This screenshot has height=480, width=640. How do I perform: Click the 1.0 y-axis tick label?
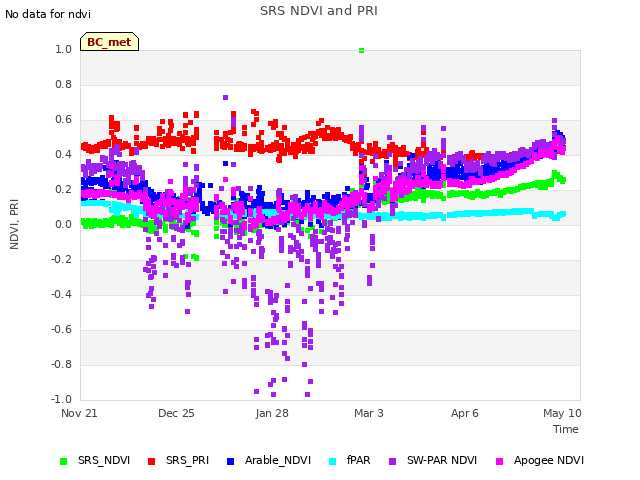click(63, 49)
